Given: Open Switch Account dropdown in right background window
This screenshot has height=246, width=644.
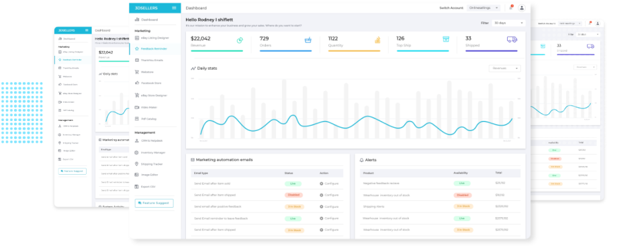Looking at the screenshot, I should 571,24.
